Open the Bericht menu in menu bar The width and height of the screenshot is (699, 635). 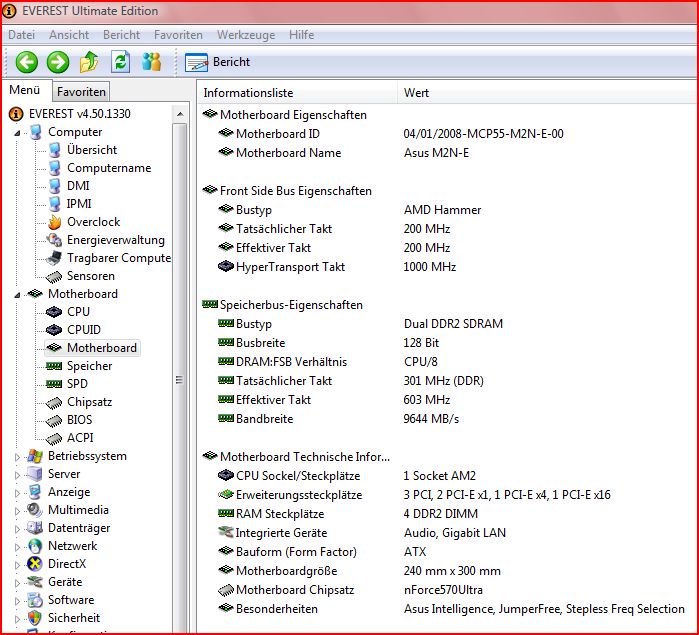click(121, 35)
